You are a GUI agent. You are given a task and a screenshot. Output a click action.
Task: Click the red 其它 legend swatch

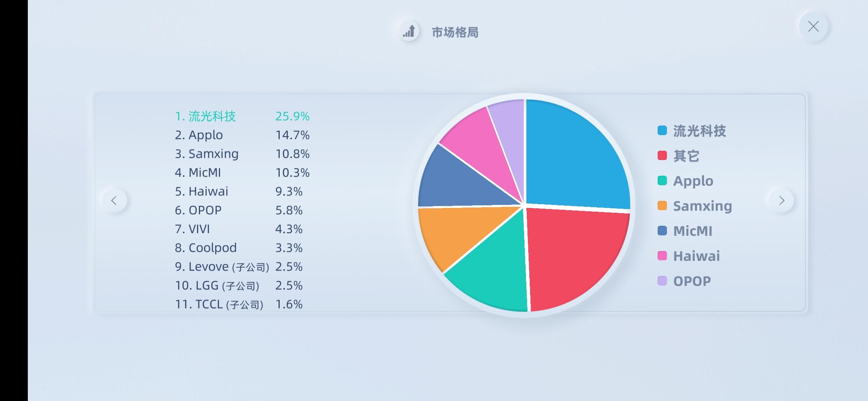tap(662, 156)
